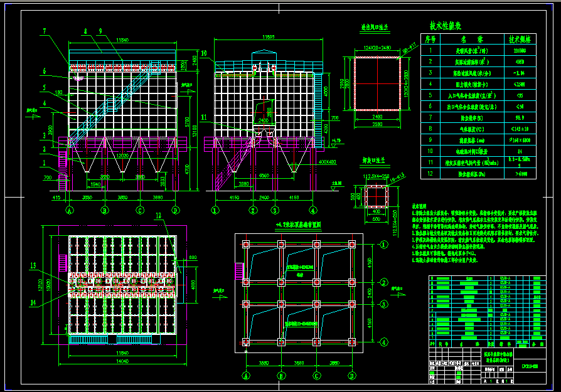This screenshot has height=392, width=561.
Task: Click the red-bordered inlet flange square
Action: pyautogui.click(x=377, y=83)
